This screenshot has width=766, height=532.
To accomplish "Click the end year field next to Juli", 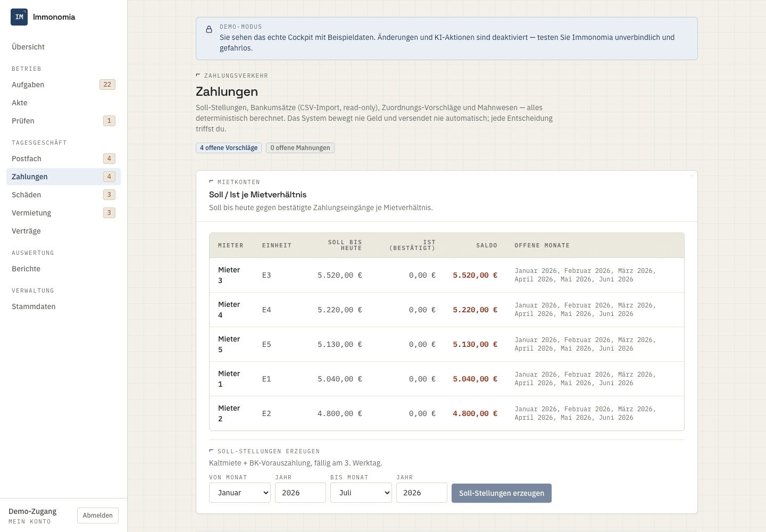I will 422,493.
